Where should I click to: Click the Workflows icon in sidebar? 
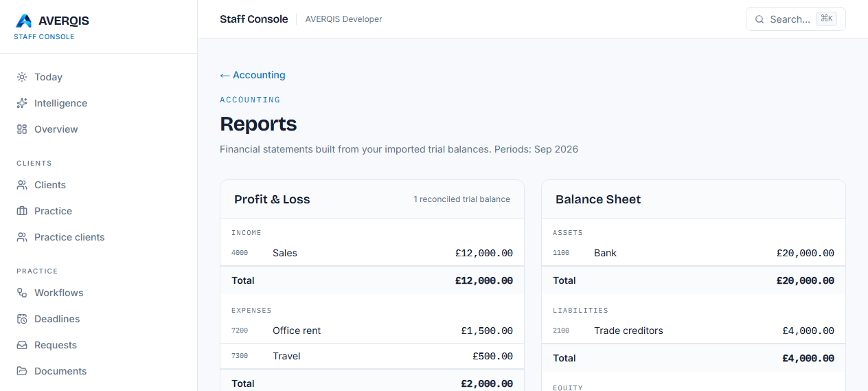point(22,293)
